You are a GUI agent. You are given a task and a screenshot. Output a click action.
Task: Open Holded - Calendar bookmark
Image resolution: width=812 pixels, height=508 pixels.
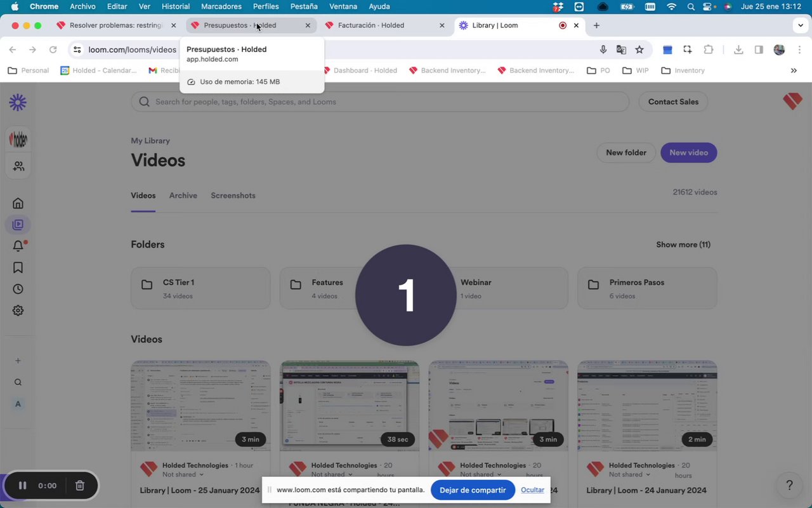coord(98,70)
